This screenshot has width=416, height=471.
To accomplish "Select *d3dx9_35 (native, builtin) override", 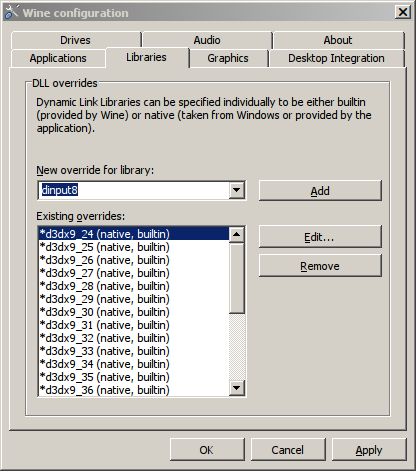I will [134, 377].
